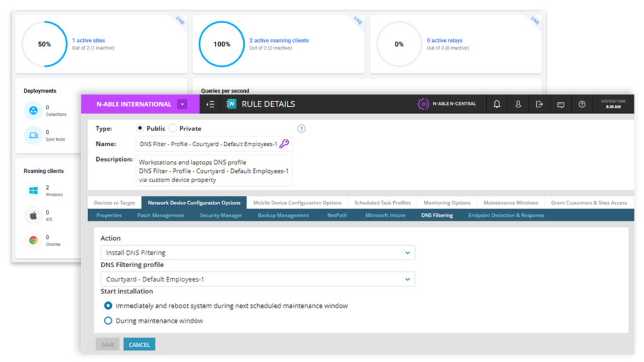The width and height of the screenshot is (644, 362).
Task: Click the Roaming clients heading in dashboard
Action: [43, 171]
